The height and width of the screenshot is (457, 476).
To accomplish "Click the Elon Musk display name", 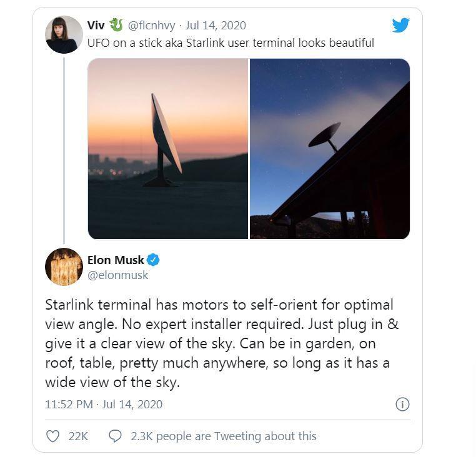I will pyautogui.click(x=116, y=260).
